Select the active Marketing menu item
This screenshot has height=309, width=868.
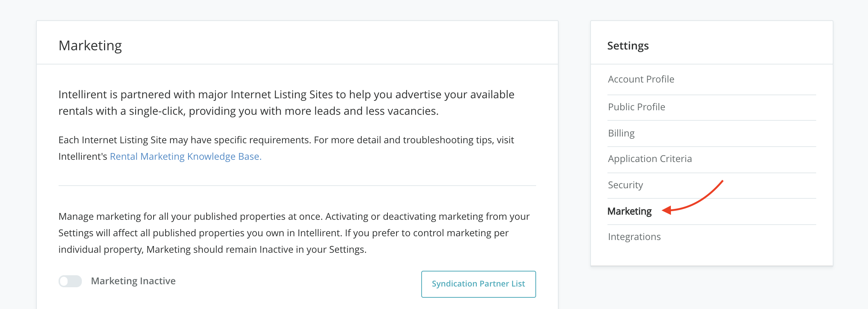coord(629,211)
